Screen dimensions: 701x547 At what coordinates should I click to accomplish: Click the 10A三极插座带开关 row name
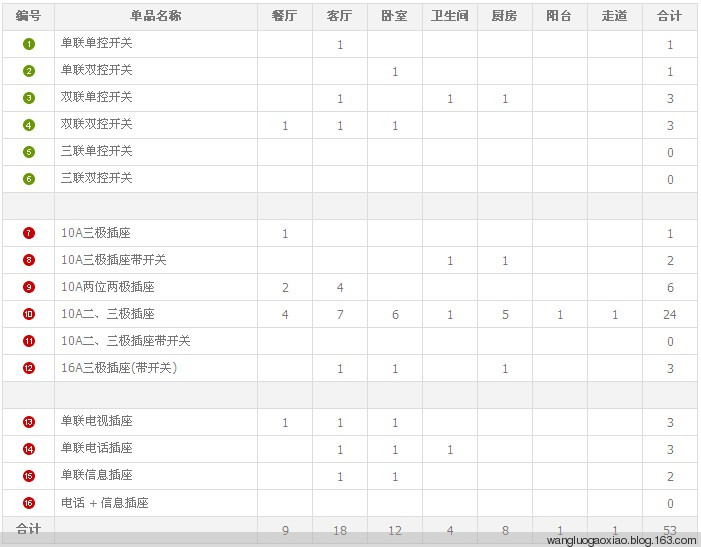[x=114, y=260]
